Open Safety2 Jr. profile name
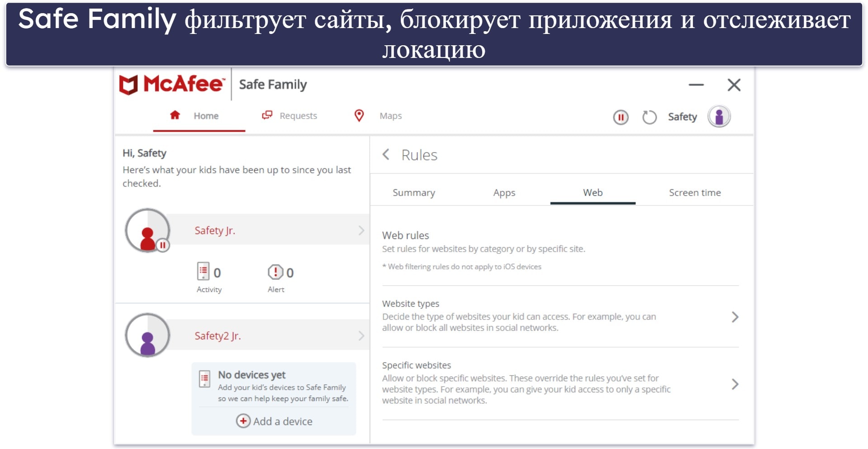This screenshot has width=868, height=449. pyautogui.click(x=218, y=335)
